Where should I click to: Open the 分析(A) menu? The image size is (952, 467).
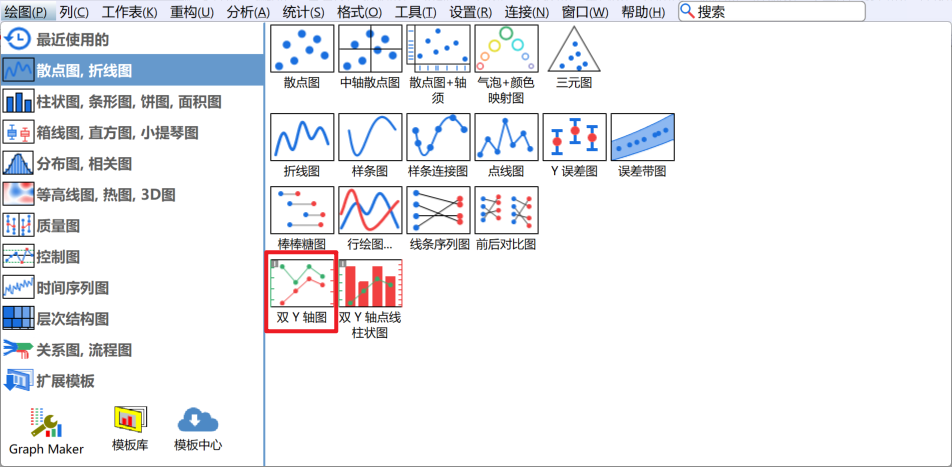pyautogui.click(x=248, y=12)
